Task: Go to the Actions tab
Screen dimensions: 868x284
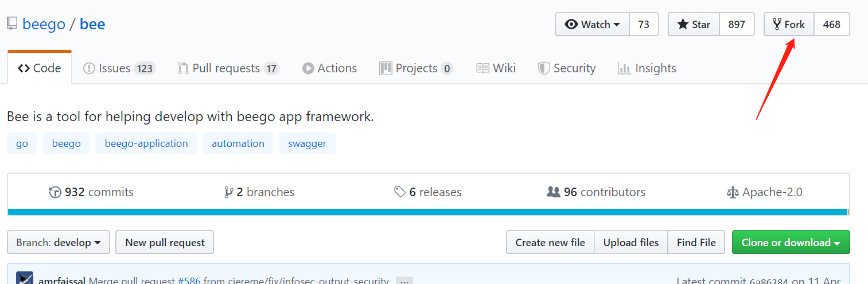Action: coord(330,68)
